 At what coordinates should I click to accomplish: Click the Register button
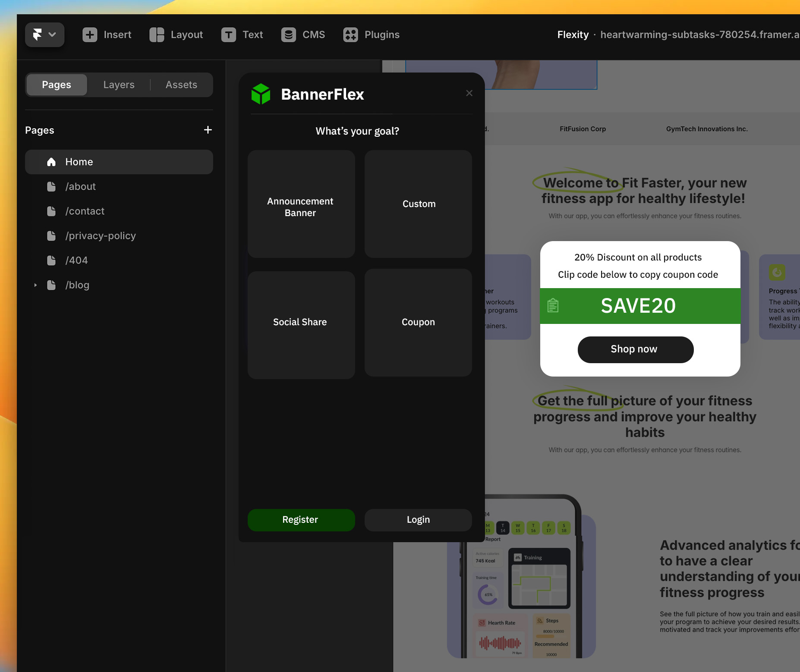coord(301,520)
